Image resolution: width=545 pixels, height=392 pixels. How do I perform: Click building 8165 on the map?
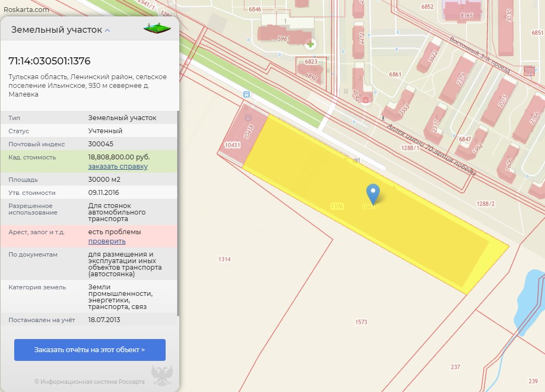(465, 11)
